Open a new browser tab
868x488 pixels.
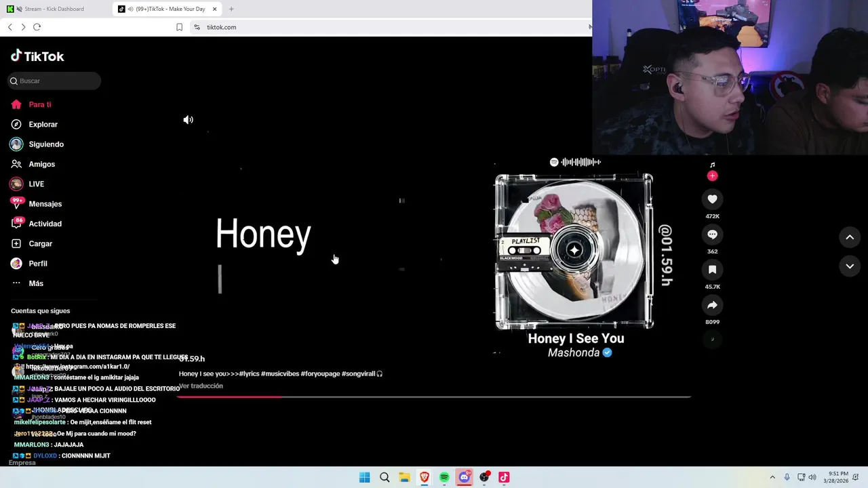[231, 9]
